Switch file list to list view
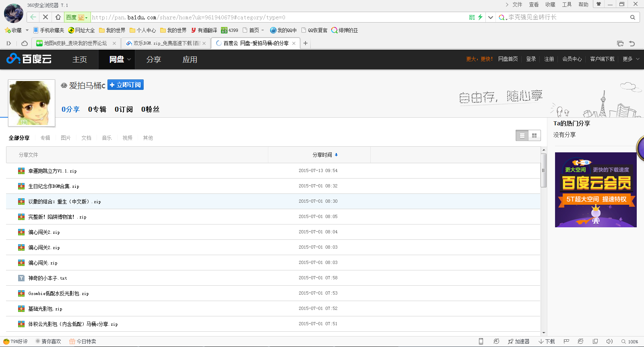Screen dimensions: 644x347 coord(522,136)
